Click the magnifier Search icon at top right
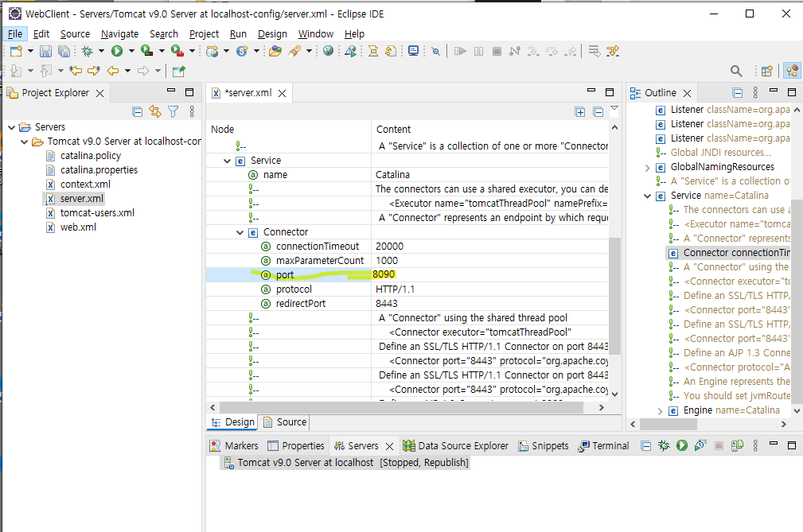 pos(736,71)
